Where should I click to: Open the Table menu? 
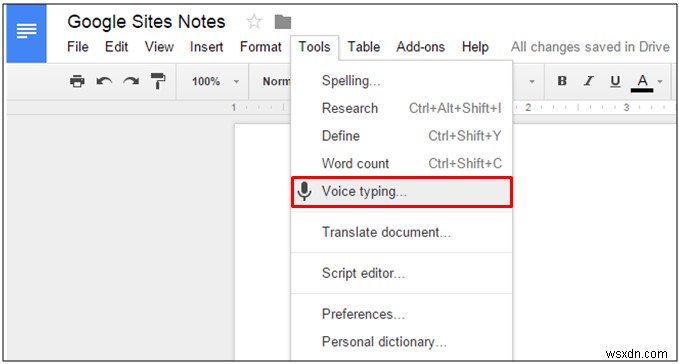tap(364, 47)
